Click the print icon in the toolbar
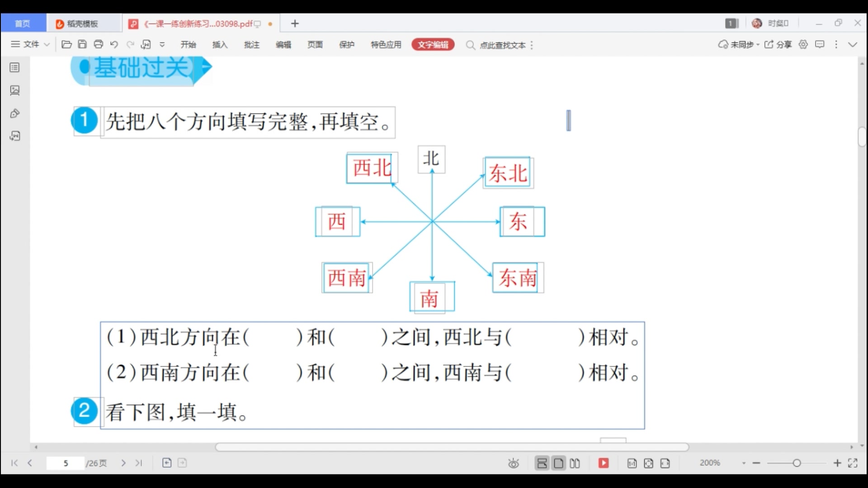 click(x=98, y=44)
